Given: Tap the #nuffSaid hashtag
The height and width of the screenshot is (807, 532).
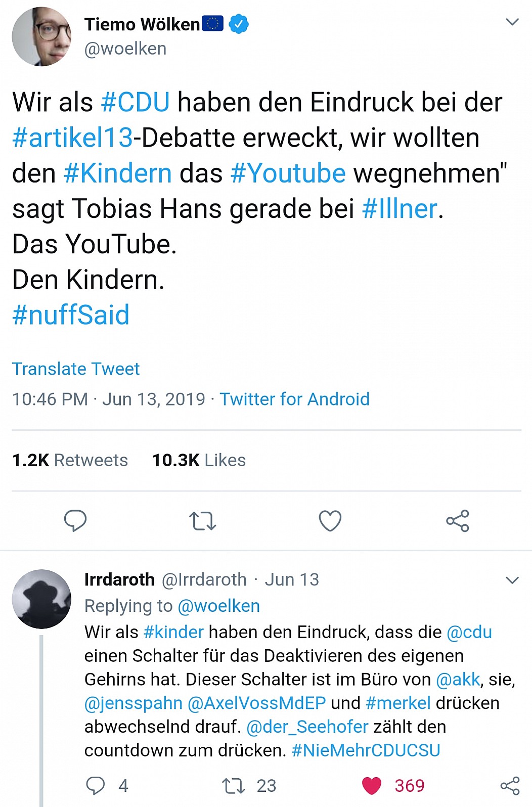Looking at the screenshot, I should tap(71, 315).
